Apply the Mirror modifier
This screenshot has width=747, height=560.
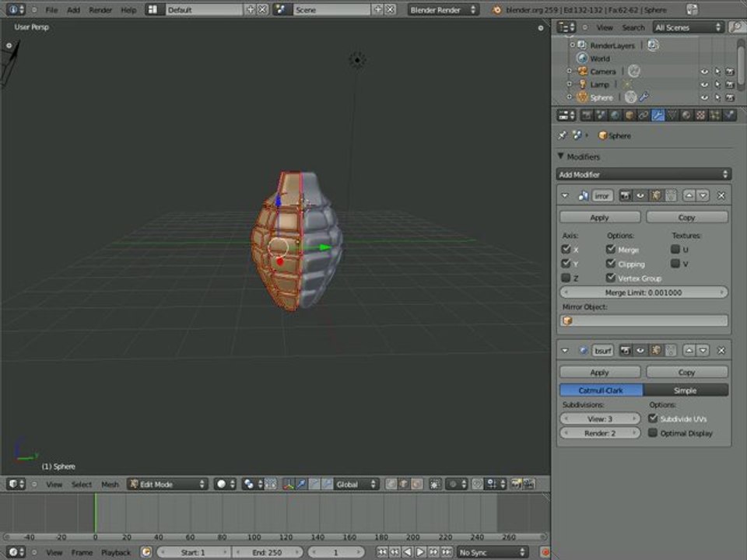[600, 217]
